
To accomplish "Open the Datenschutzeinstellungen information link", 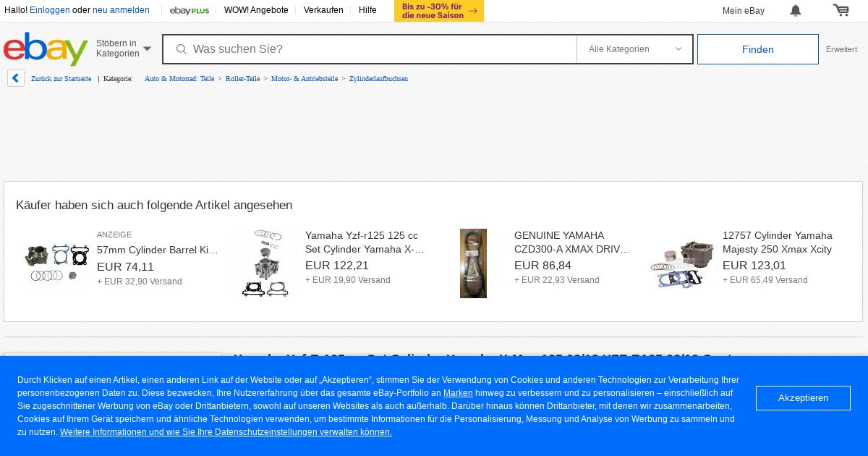I will (226, 432).
